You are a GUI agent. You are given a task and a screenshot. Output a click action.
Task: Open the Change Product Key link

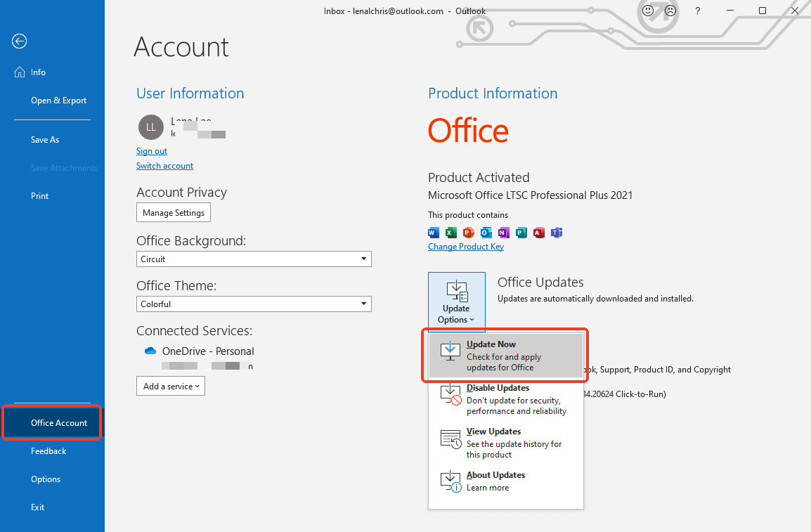point(466,246)
